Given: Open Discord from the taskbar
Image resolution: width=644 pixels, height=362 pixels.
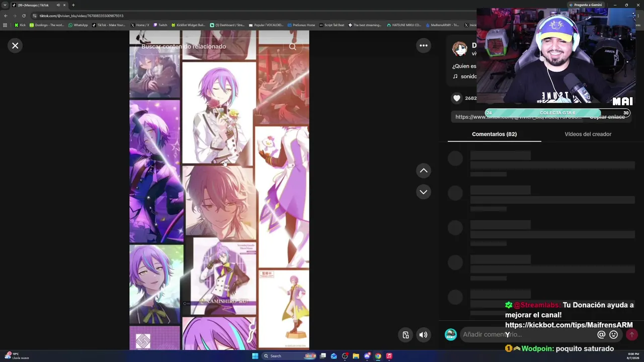Looking at the screenshot, I should click(367, 356).
